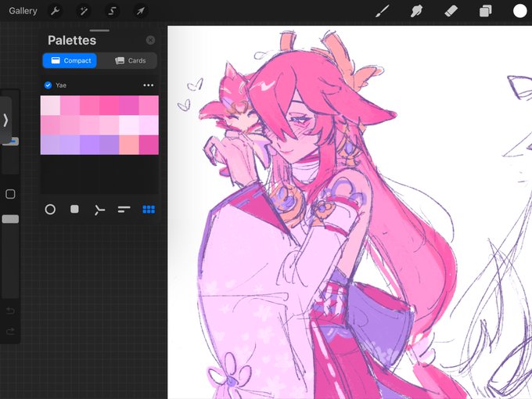This screenshot has height=399, width=532.
Task: Redo the last action
Action: click(x=10, y=331)
